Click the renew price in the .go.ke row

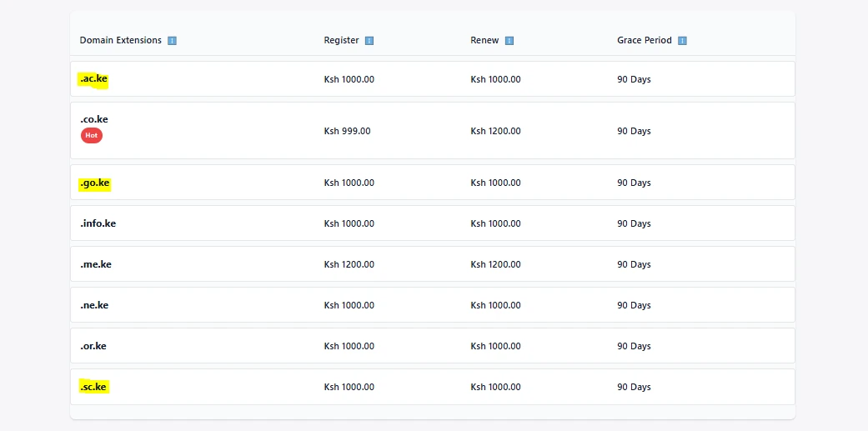pos(495,183)
